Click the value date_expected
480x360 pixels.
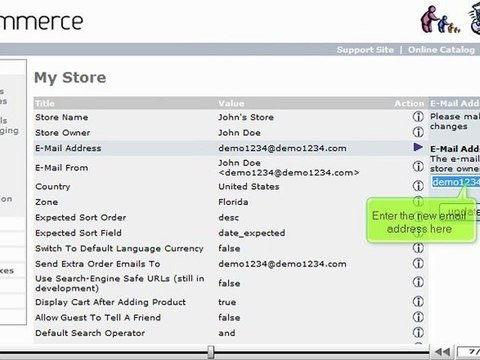click(x=252, y=233)
